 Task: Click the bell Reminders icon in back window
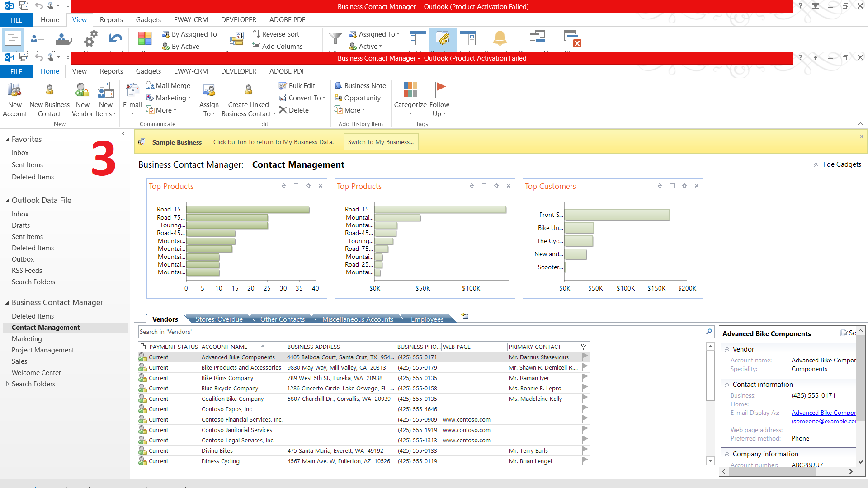point(500,38)
